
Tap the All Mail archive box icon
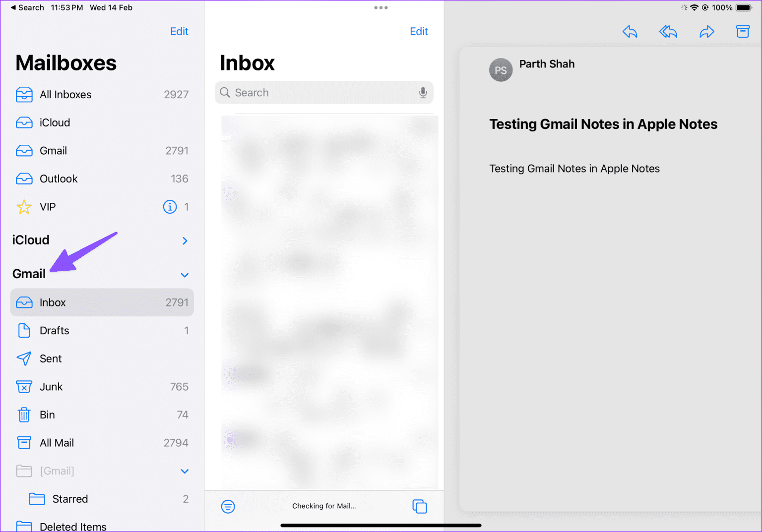pyautogui.click(x=24, y=443)
